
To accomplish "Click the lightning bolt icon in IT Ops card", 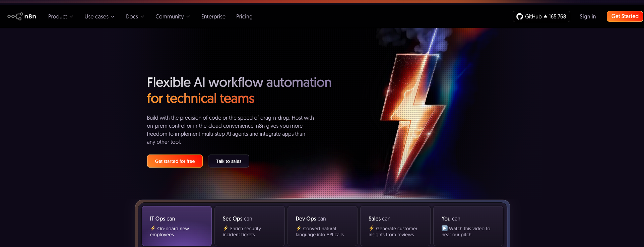I will coord(153,228).
